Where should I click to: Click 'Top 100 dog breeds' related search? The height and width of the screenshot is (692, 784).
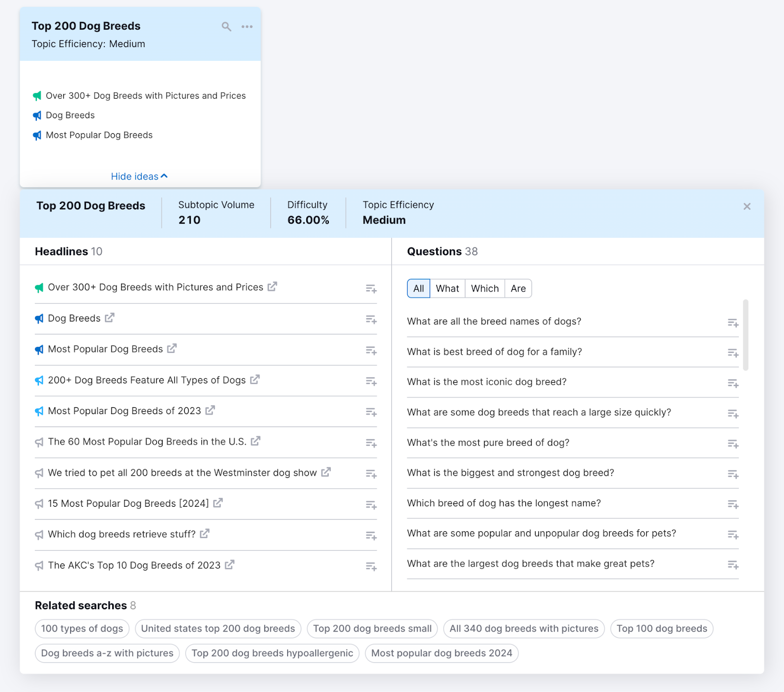pos(661,629)
